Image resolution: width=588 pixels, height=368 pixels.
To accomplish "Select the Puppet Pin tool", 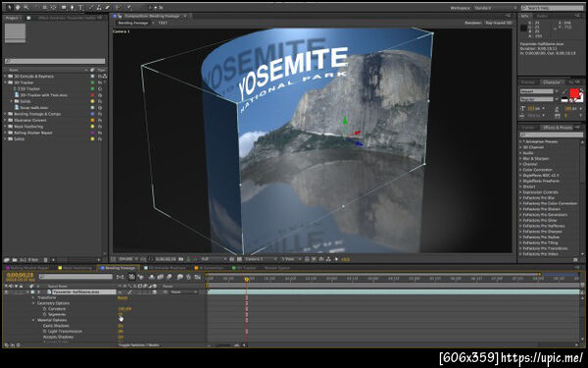I will tap(129, 7).
